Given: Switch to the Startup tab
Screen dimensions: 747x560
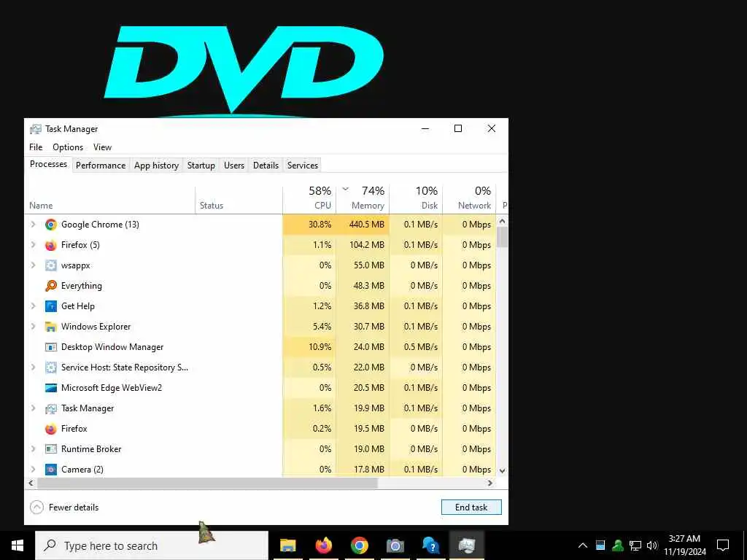Looking at the screenshot, I should tap(201, 166).
